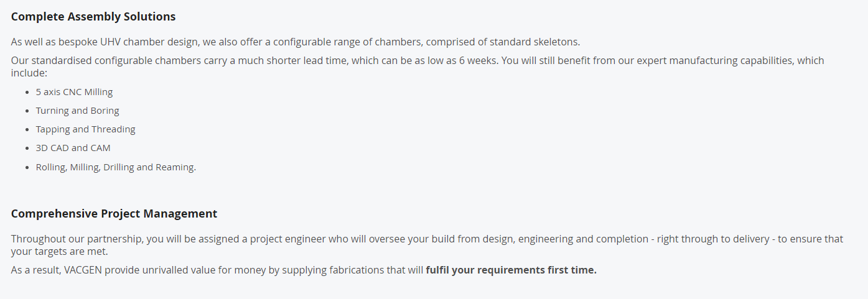Click bold text fulfil your requirements first time

[x=511, y=270]
